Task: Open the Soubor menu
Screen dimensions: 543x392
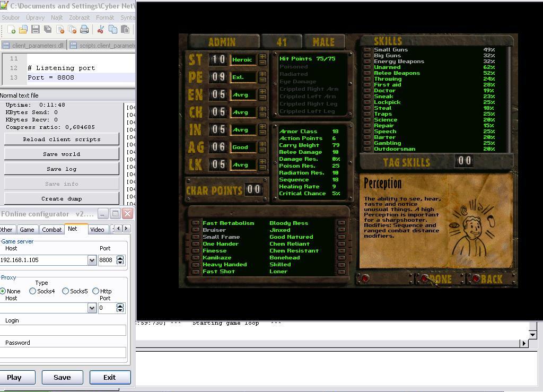Action: 11,18
